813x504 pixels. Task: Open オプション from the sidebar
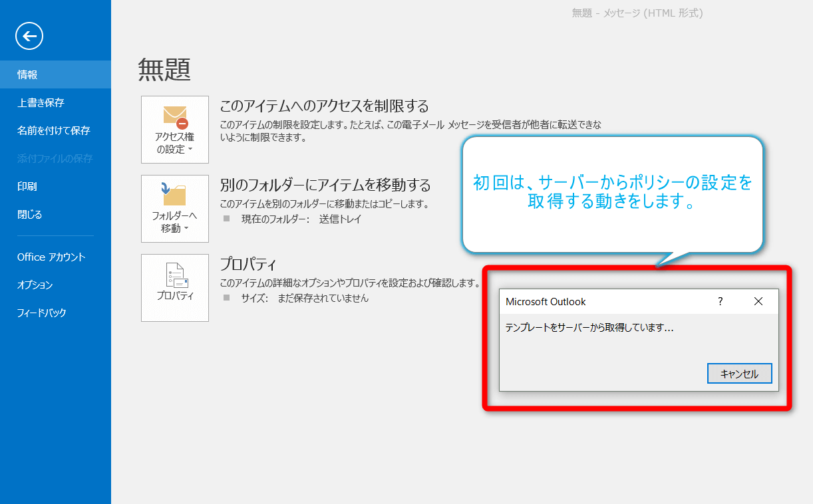[x=35, y=285]
